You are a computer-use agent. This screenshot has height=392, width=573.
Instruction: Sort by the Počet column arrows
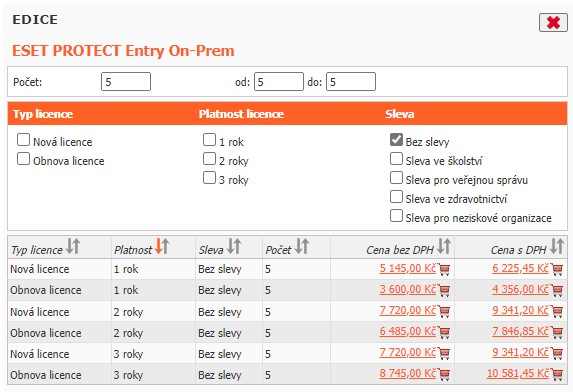pyautogui.click(x=302, y=246)
